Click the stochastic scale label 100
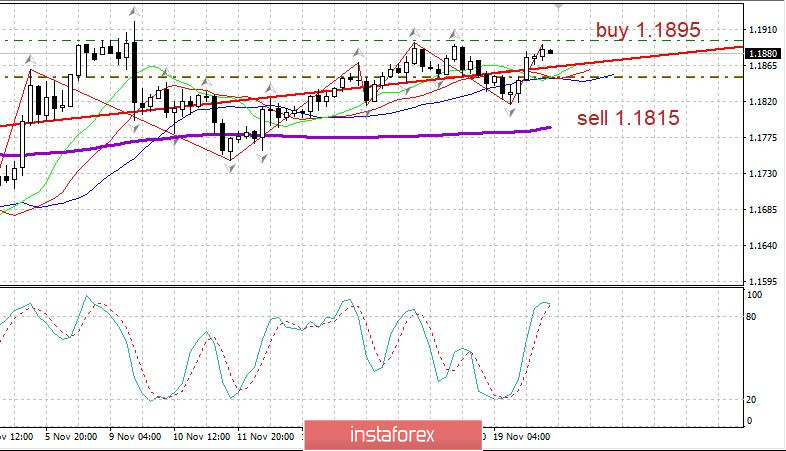Viewport: 786px width, 451px height. (754, 295)
